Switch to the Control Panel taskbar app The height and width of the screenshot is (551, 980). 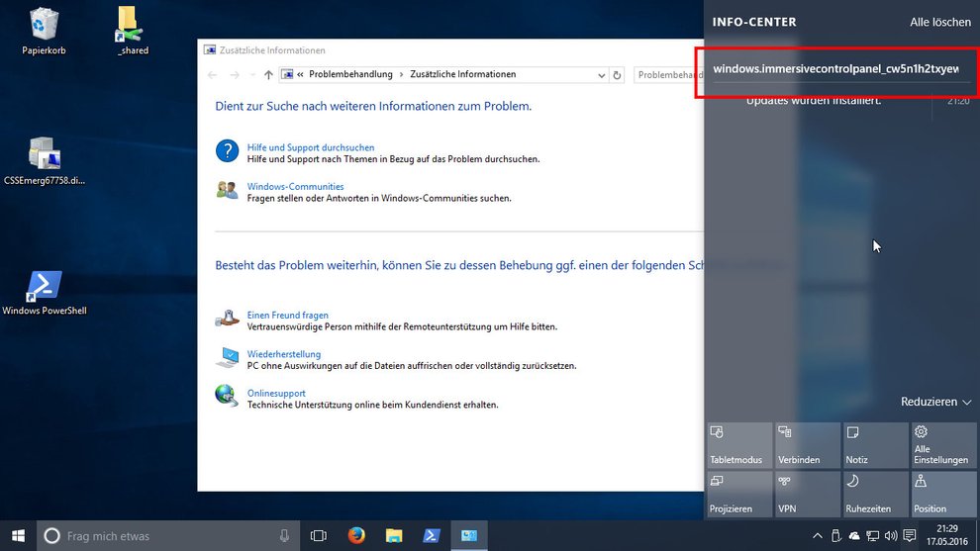coord(469,536)
